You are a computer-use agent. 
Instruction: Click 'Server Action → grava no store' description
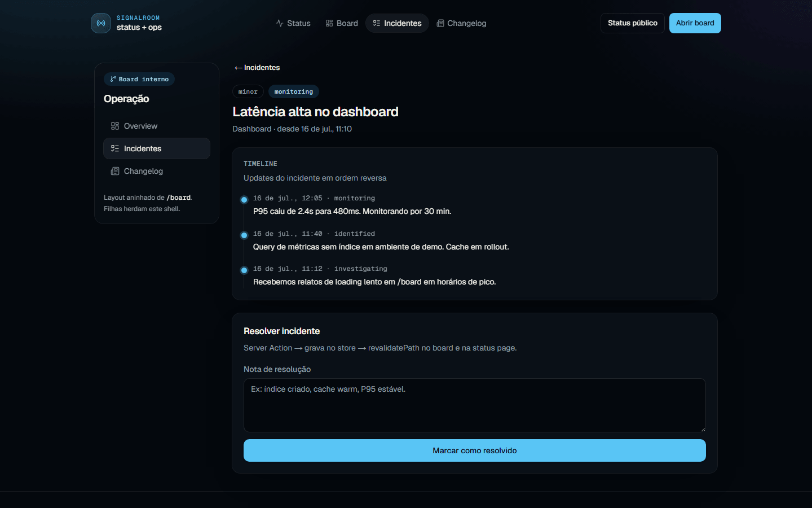[x=380, y=348]
